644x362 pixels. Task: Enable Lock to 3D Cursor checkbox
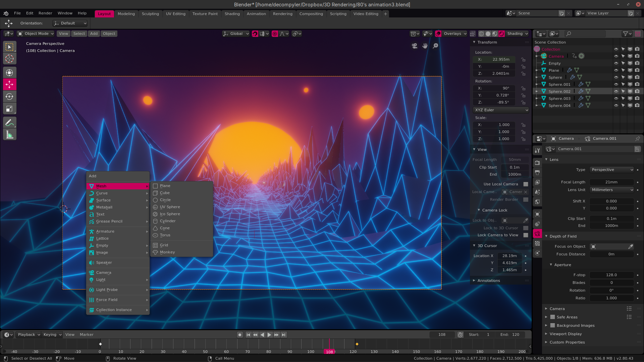pyautogui.click(x=526, y=228)
